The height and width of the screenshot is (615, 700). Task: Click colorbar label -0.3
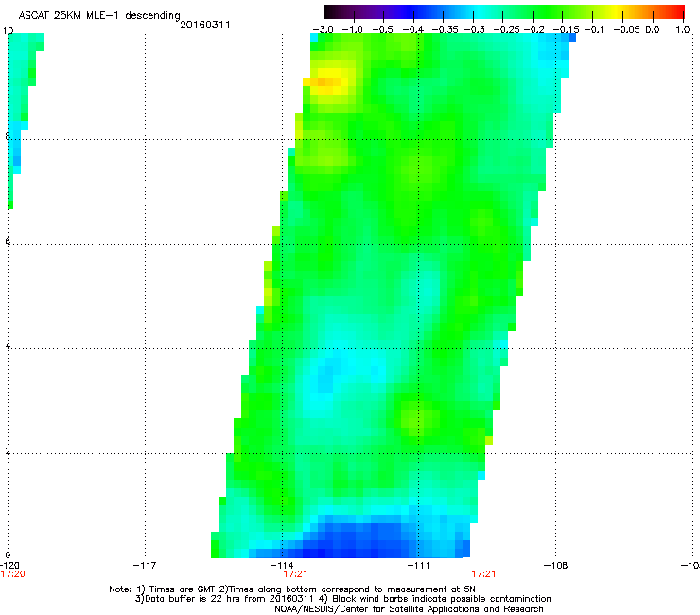pos(475,30)
